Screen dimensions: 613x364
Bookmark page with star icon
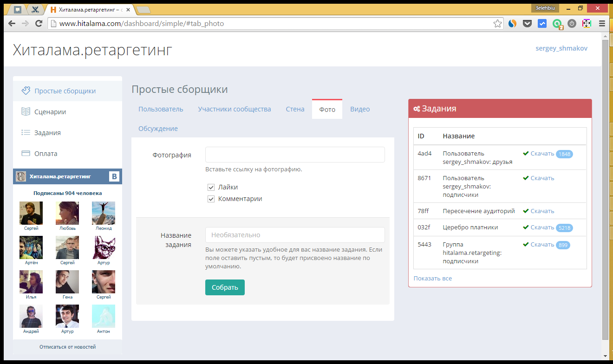(497, 23)
